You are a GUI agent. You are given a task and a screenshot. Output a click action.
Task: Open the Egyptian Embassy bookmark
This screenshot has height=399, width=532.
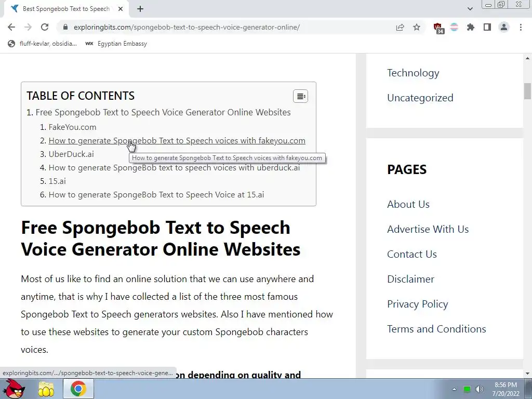[x=116, y=44]
